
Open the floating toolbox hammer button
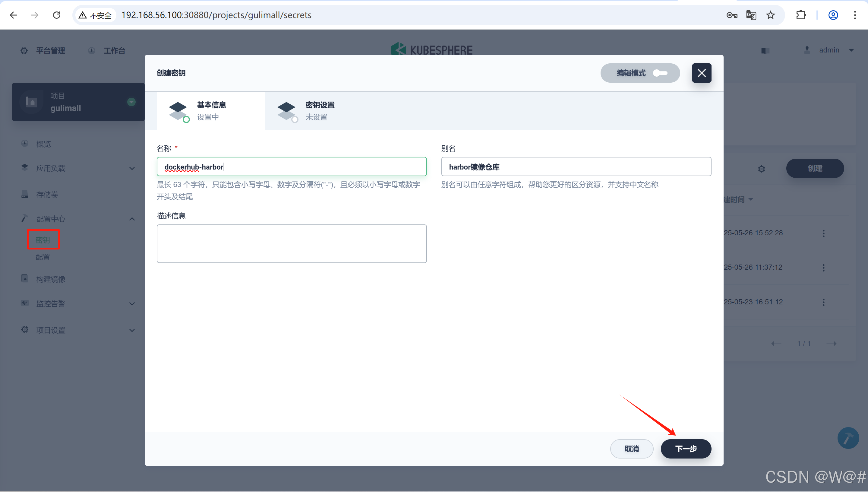pos(848,438)
